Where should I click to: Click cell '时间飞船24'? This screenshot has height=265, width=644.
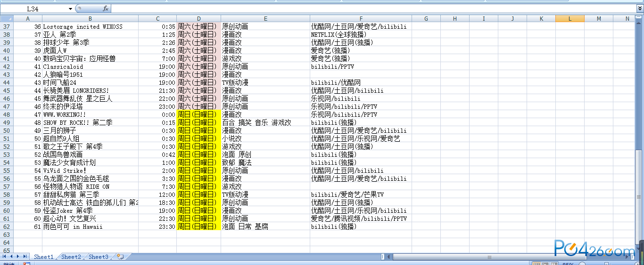click(91, 82)
